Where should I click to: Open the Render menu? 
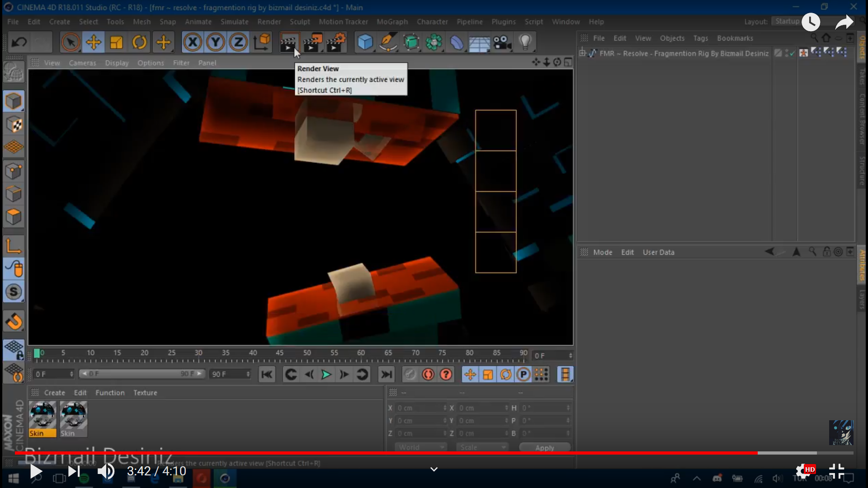[x=269, y=22]
